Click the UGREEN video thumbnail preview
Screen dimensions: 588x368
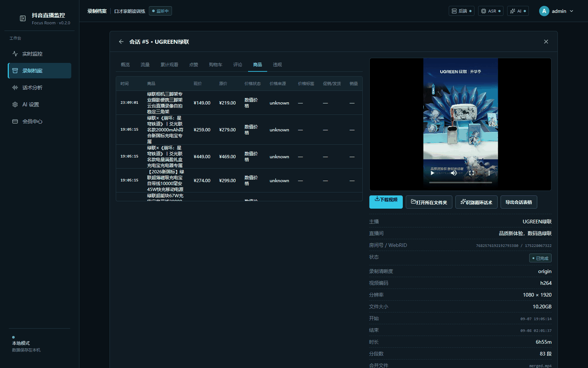(x=460, y=124)
